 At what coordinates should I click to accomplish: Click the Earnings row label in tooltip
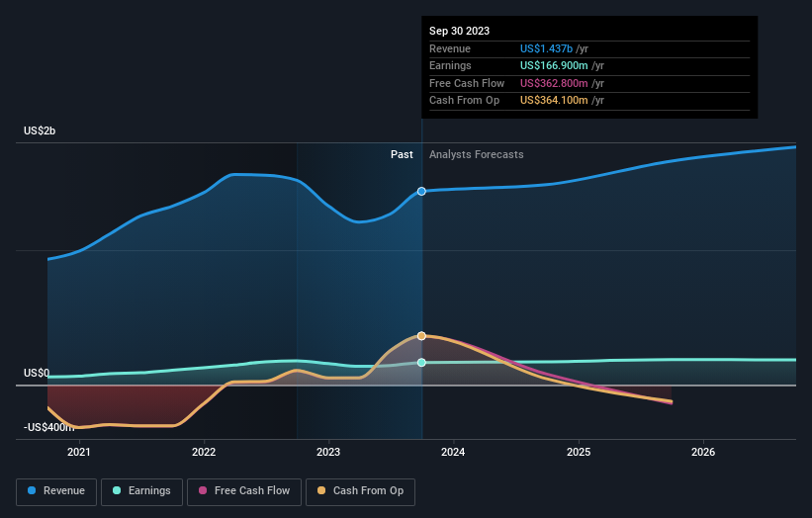coord(450,65)
